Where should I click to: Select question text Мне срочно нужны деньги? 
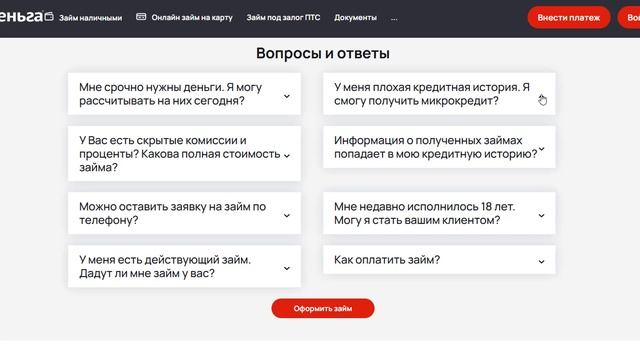(171, 94)
